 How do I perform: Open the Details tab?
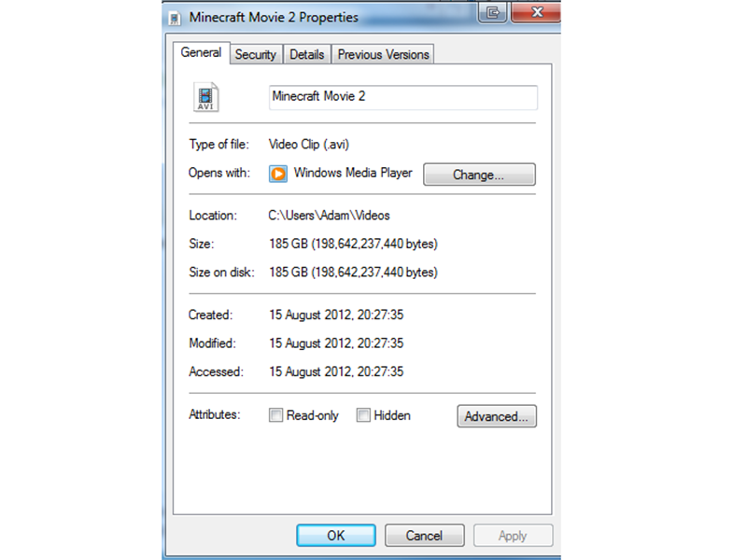307,54
